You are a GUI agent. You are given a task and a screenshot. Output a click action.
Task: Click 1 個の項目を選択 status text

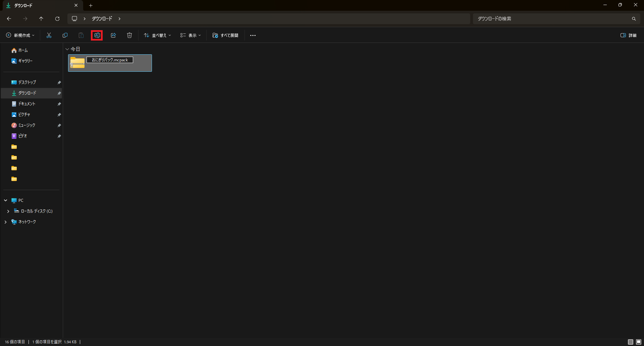tap(47, 342)
